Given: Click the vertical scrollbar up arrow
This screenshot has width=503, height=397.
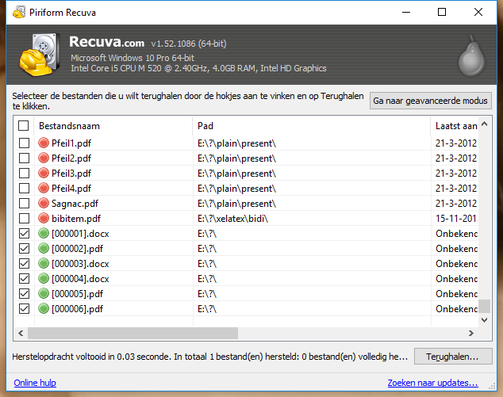Looking at the screenshot, I should pos(485,124).
